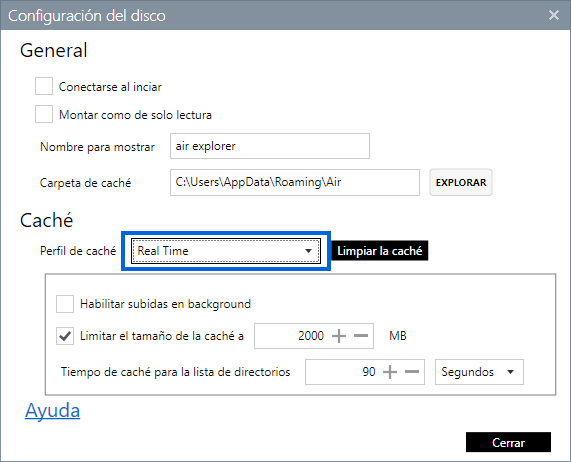The height and width of the screenshot is (462, 571).
Task: Select the 90 cache time value field
Action: (x=342, y=372)
